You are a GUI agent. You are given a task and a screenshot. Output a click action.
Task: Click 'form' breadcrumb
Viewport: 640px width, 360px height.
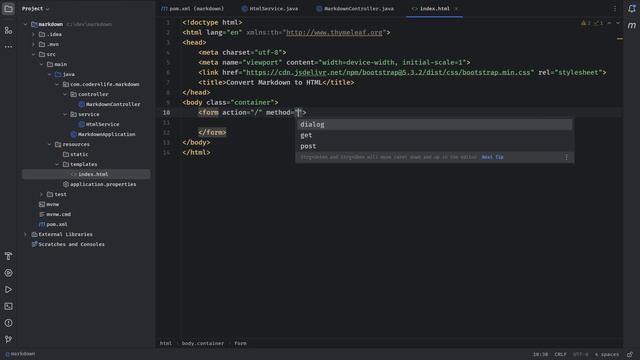[240, 343]
